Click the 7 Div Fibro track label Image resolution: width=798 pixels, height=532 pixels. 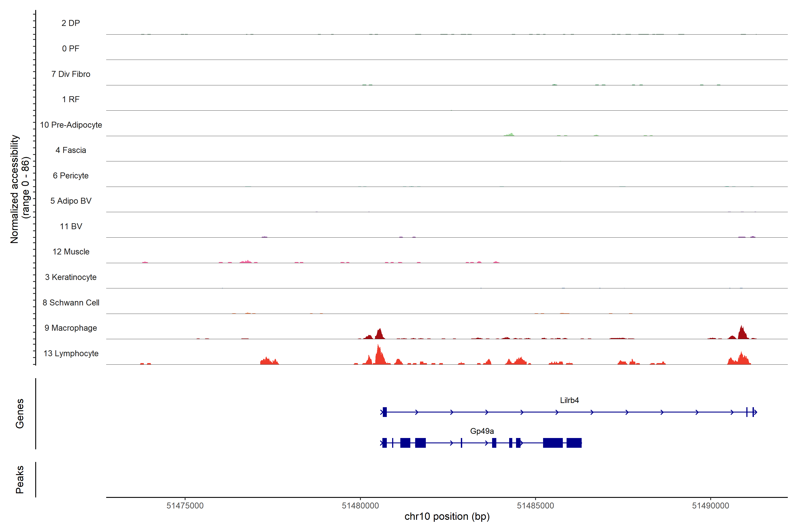point(70,74)
